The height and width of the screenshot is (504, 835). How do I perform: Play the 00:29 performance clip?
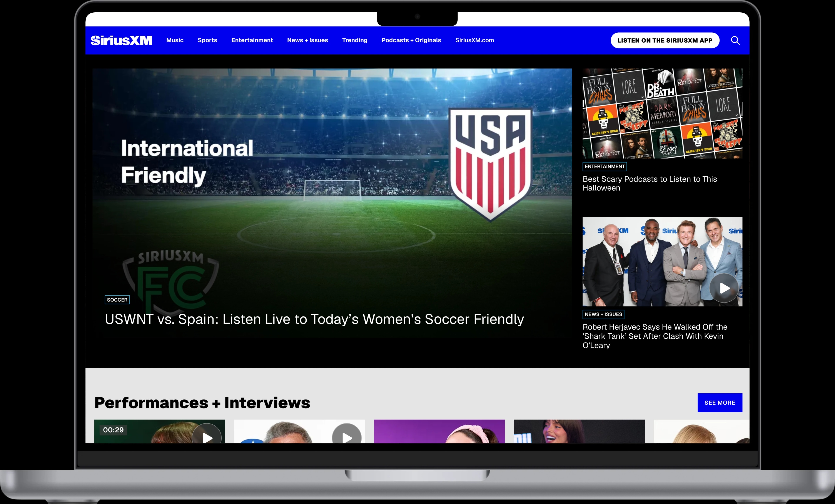207,434
